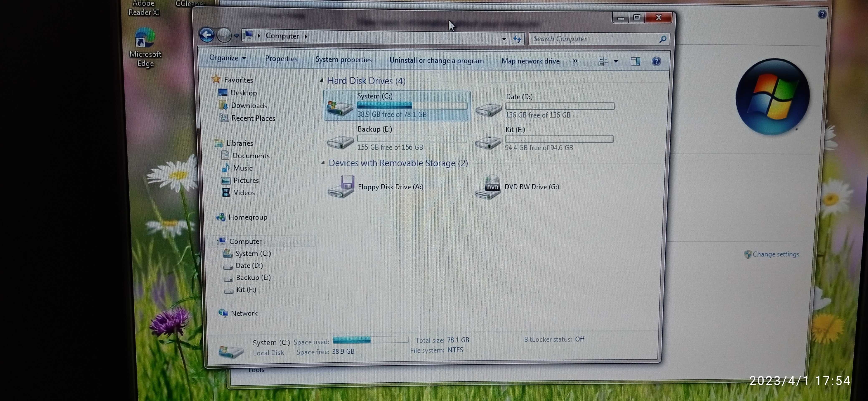The image size is (868, 401).
Task: Select Homegroup in navigation pane
Action: (242, 217)
